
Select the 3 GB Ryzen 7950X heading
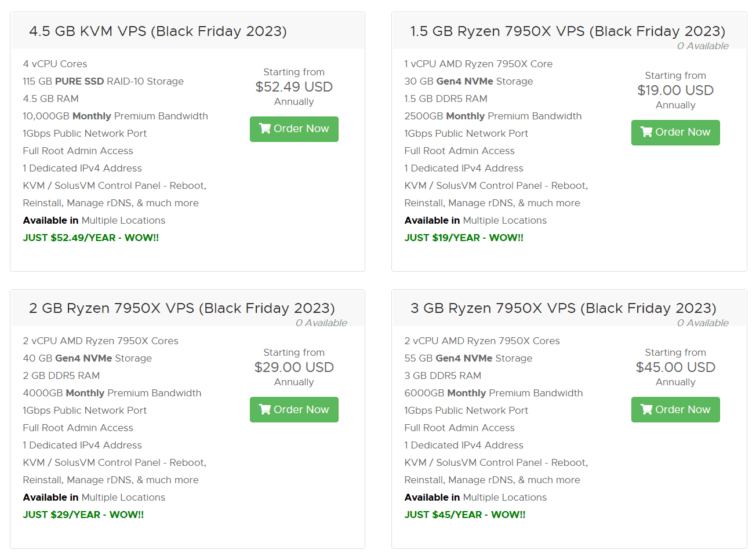[x=564, y=308]
